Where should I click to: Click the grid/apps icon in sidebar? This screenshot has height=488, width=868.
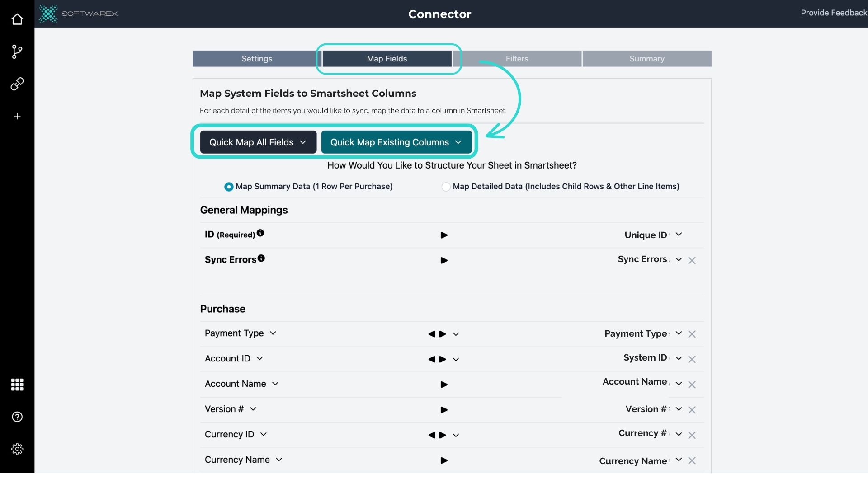[x=17, y=385]
